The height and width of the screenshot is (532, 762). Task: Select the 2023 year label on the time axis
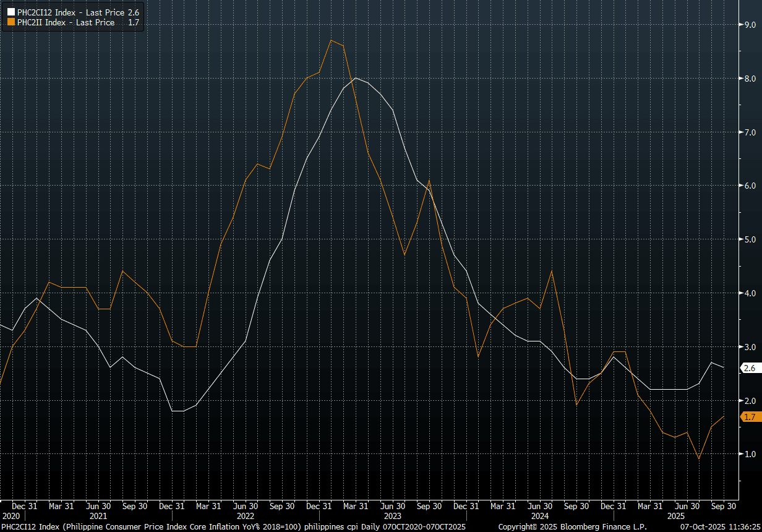coord(393,515)
